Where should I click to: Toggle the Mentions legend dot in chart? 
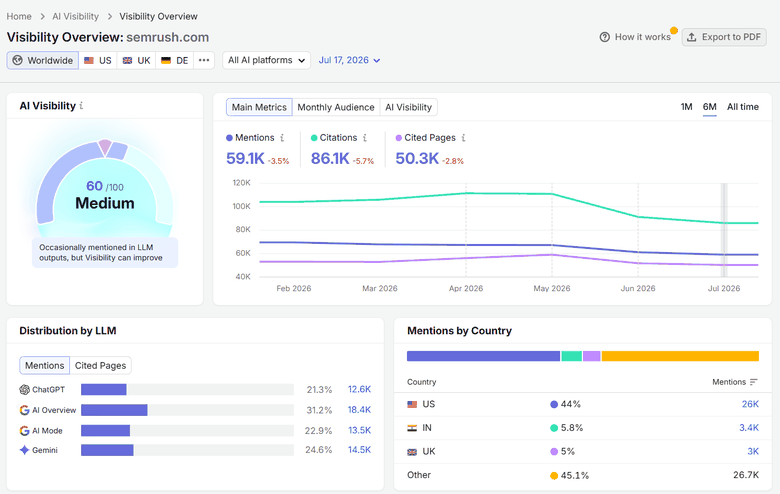229,138
